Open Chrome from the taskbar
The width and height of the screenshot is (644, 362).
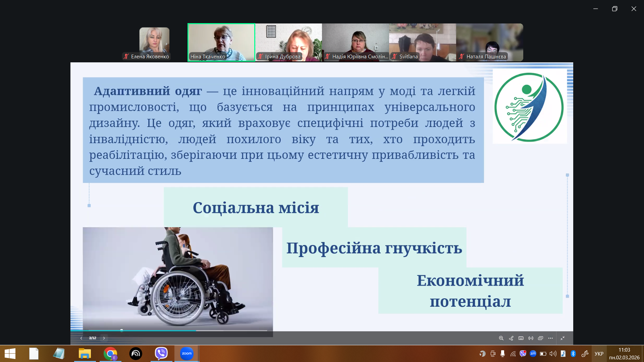[110, 353]
